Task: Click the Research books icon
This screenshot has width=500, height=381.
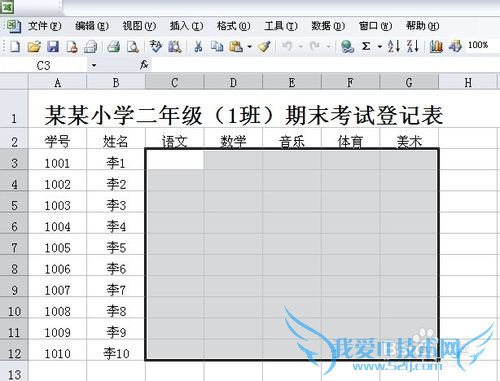Action: [175, 46]
